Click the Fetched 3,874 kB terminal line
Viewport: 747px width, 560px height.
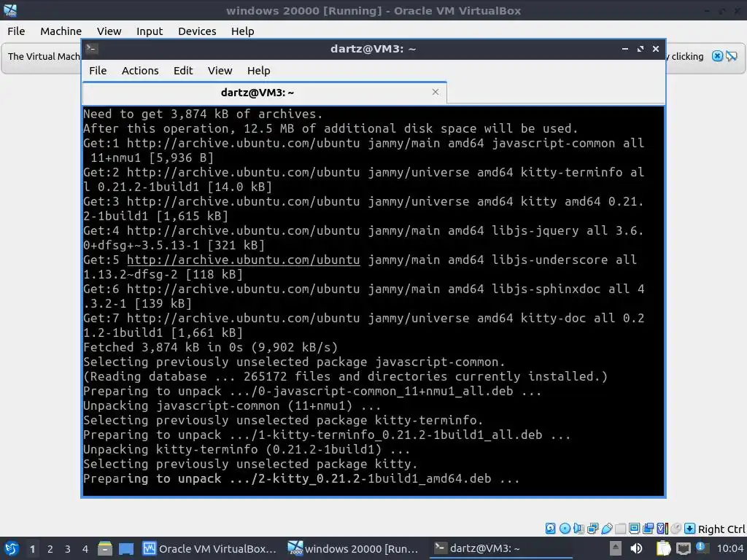click(x=210, y=347)
